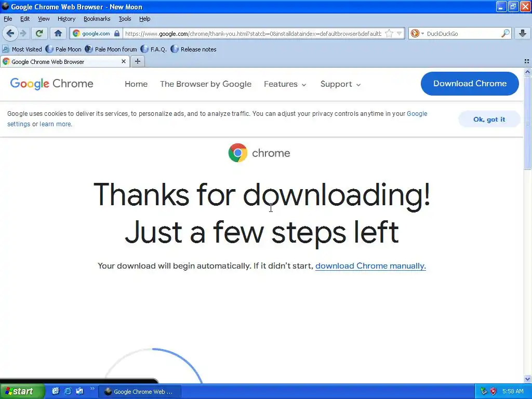532x399 pixels.
Task: Expand quick launch overflow chevron
Action: (x=92, y=389)
